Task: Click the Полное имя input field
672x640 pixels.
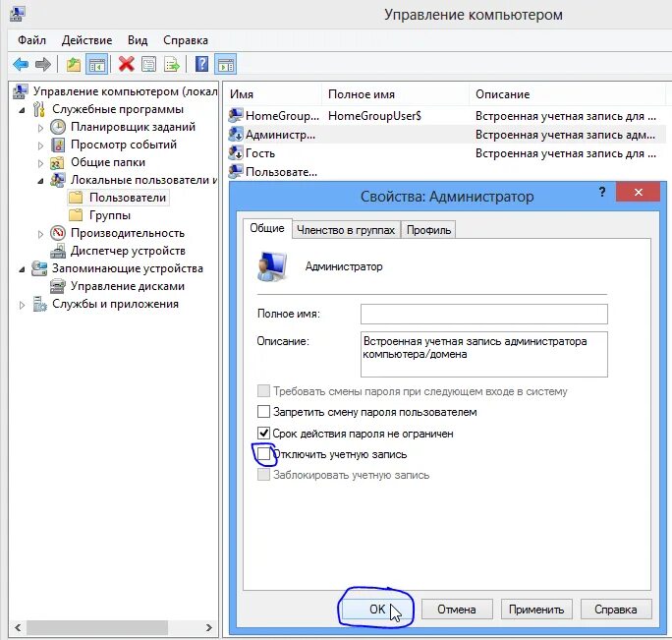Action: coord(483,314)
